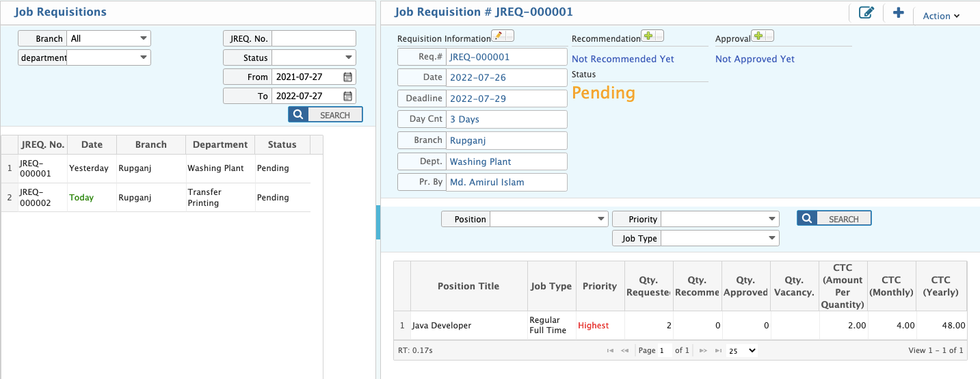Viewport: 980px width, 379px height.
Task: Click the Priority column header in grid
Action: pyautogui.click(x=600, y=286)
